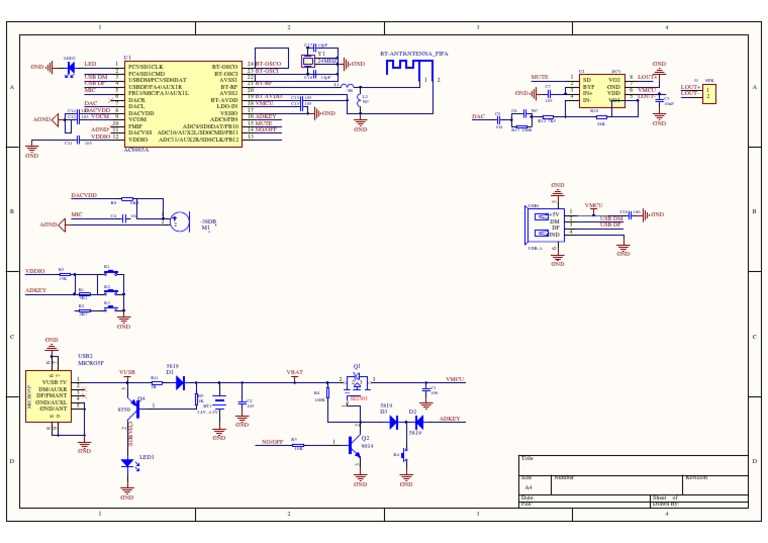Viewport: 768px width, 543px height.
Task: Select diode D1 after VUSB resistor
Action: click(x=180, y=382)
